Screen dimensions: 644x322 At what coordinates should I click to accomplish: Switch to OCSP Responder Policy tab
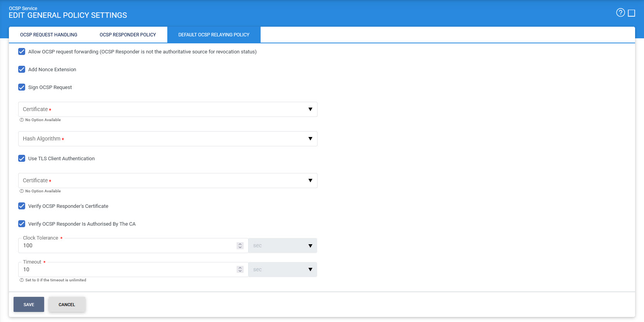[x=128, y=35]
